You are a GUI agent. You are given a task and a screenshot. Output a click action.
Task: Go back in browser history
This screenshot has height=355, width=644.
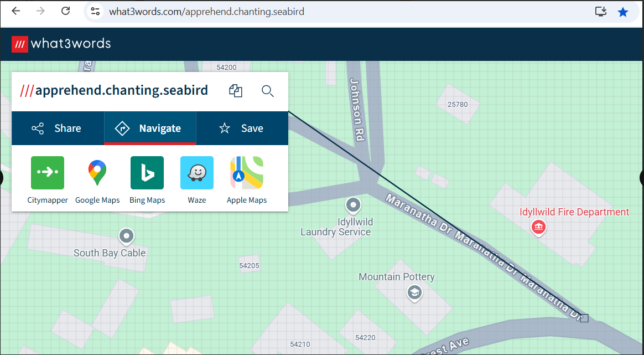click(x=16, y=11)
